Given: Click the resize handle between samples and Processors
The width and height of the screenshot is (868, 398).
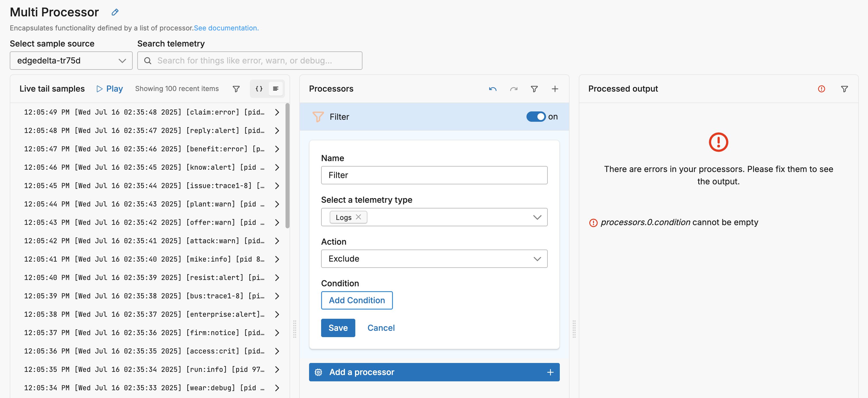Looking at the screenshot, I should point(294,329).
